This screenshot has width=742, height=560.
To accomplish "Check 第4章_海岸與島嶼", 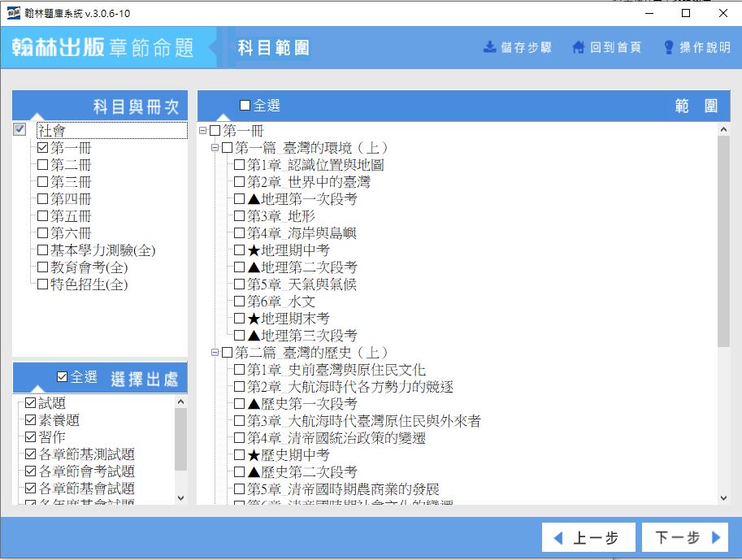I will coord(240,233).
